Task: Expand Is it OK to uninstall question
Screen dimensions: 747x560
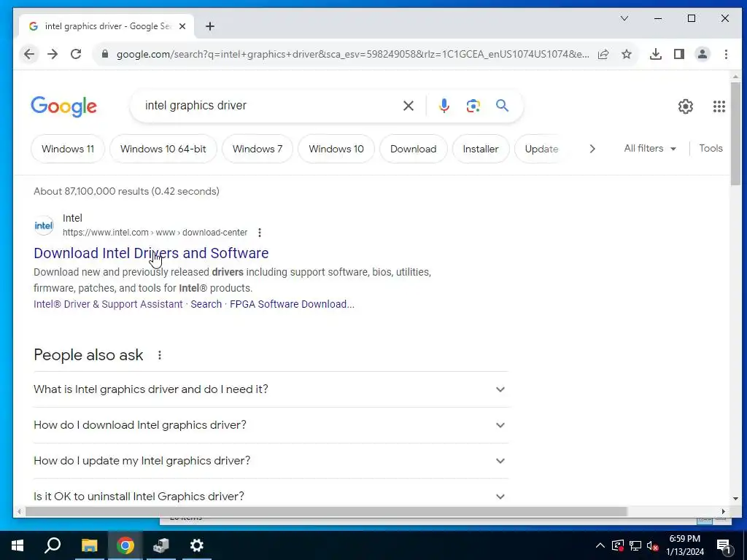Action: [271, 496]
